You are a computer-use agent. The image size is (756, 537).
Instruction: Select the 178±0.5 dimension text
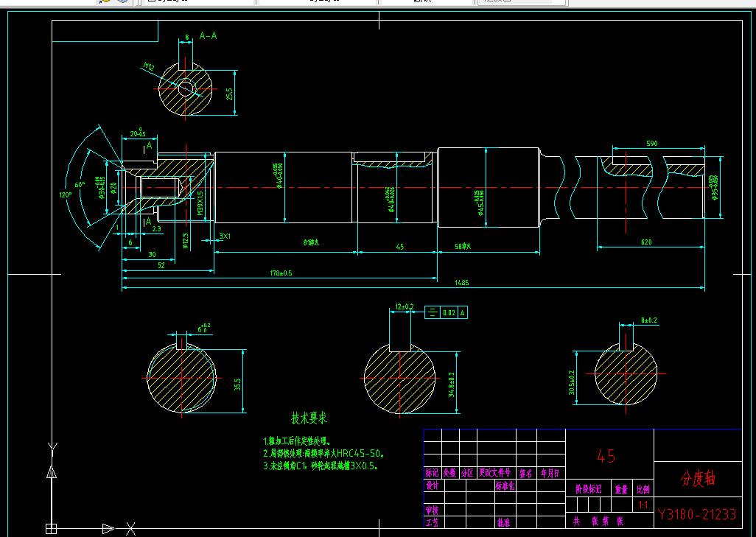pos(281,273)
